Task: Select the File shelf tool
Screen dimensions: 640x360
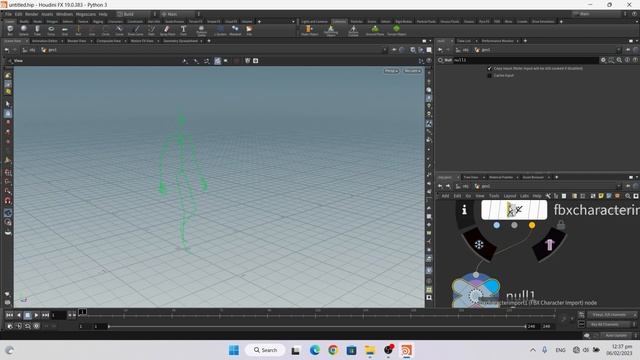Action: coord(249,30)
